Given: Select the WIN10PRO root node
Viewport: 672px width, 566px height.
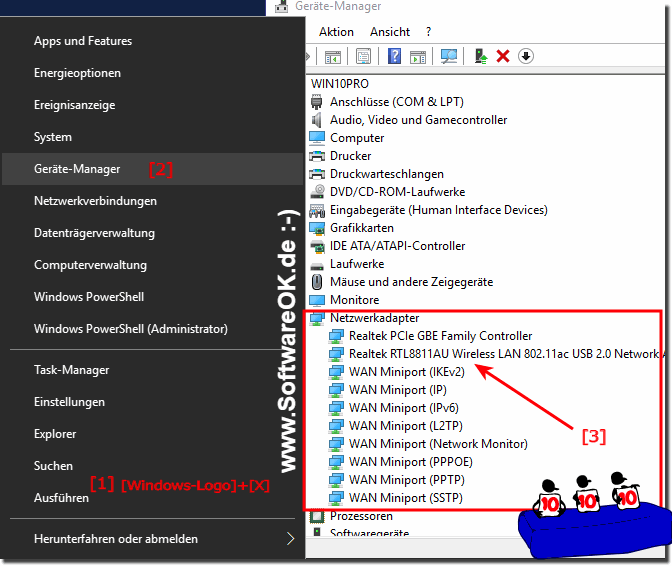Looking at the screenshot, I should click(x=339, y=84).
